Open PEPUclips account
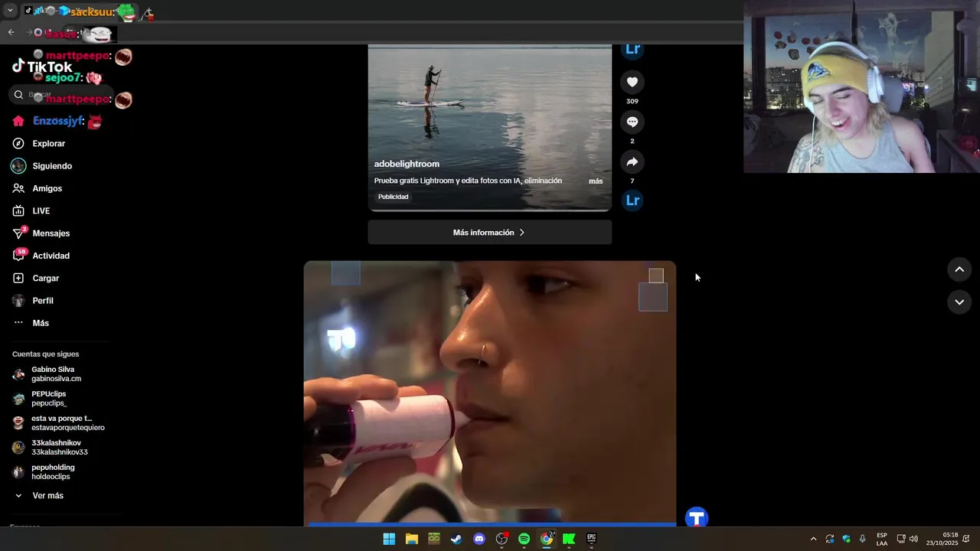This screenshot has height=551, width=980. (49, 399)
